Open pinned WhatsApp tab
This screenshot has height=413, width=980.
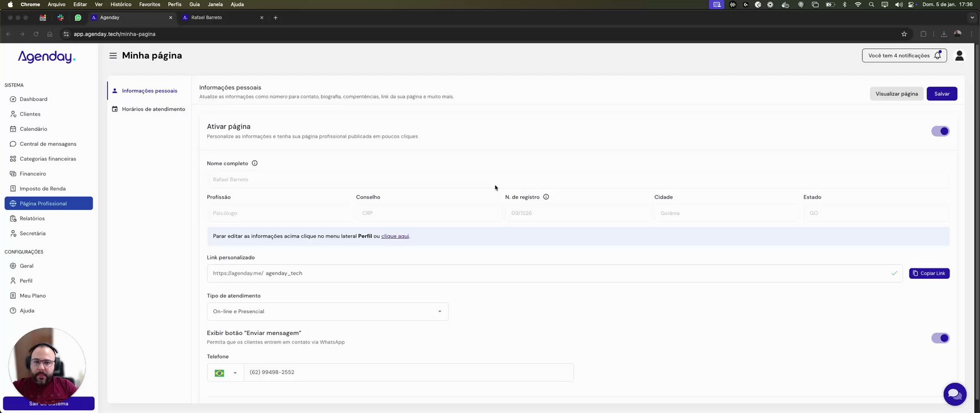tap(78, 18)
